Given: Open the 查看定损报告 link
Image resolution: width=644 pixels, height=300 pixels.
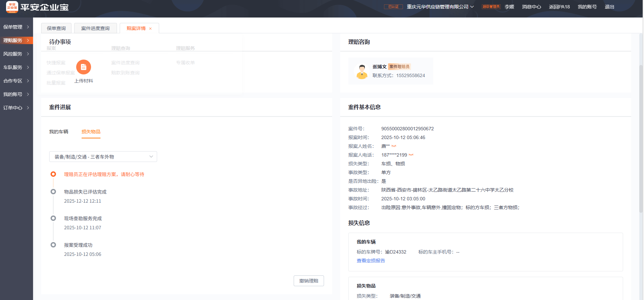Looking at the screenshot, I should [371, 261].
